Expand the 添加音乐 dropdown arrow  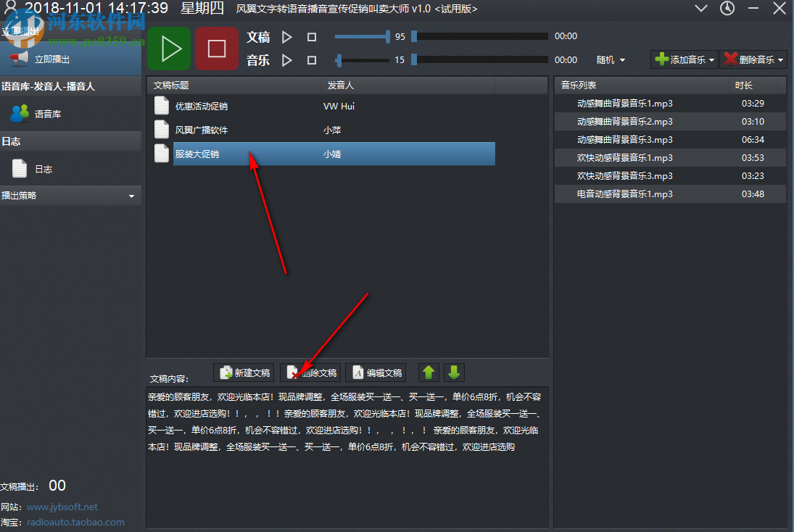[x=711, y=59]
